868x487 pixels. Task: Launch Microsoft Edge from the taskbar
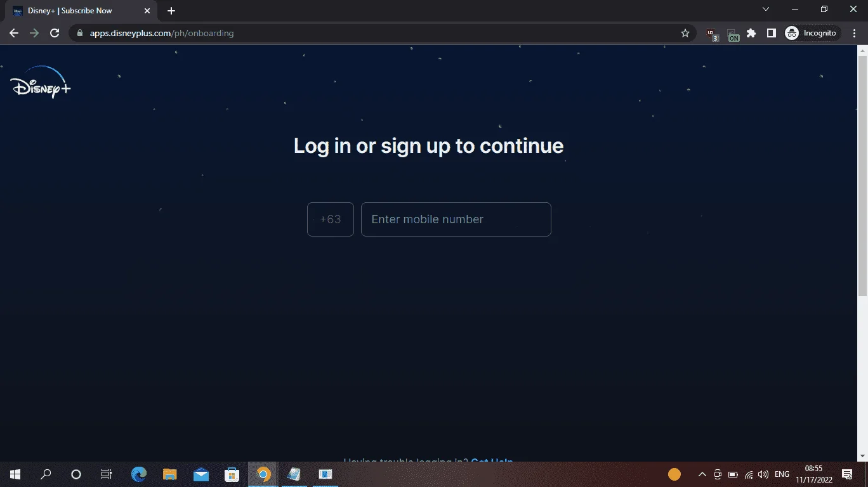pyautogui.click(x=139, y=474)
